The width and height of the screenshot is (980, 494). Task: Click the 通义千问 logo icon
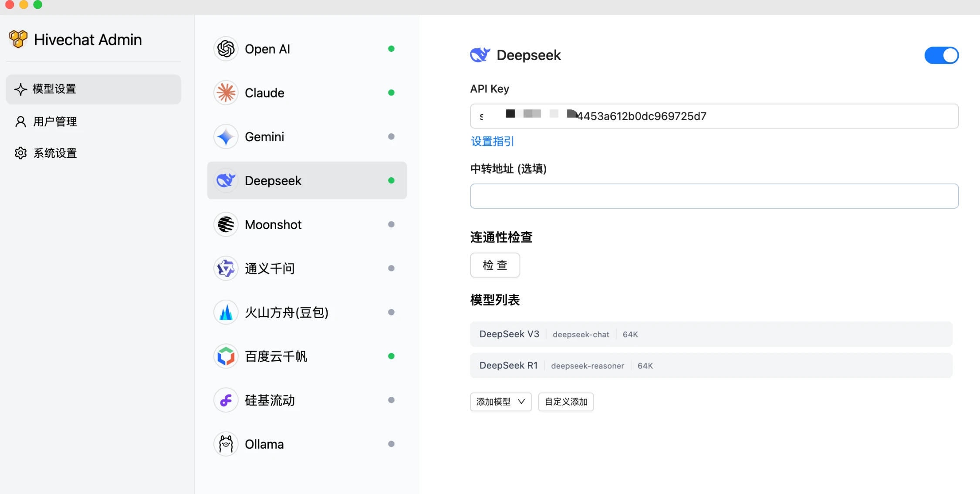226,268
